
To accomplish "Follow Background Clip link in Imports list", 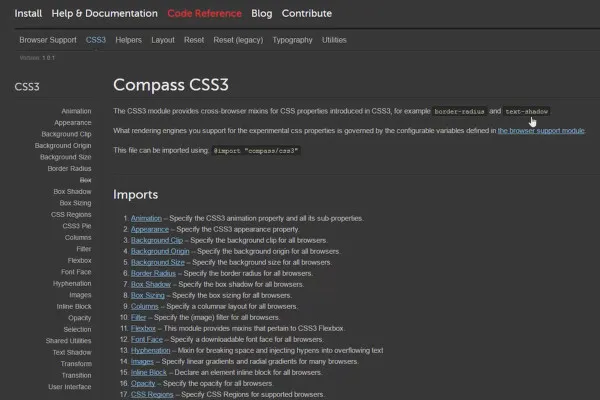I will (x=157, y=240).
